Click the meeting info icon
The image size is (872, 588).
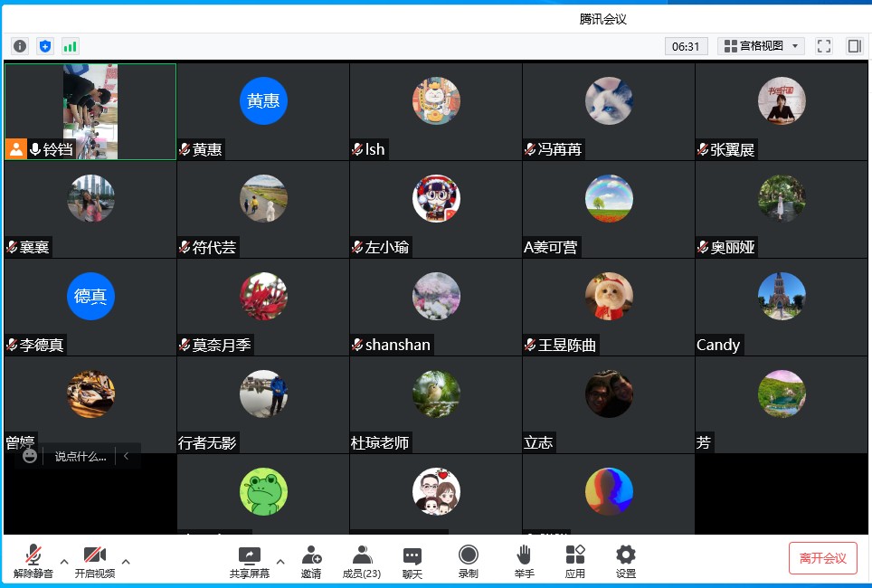tap(20, 46)
